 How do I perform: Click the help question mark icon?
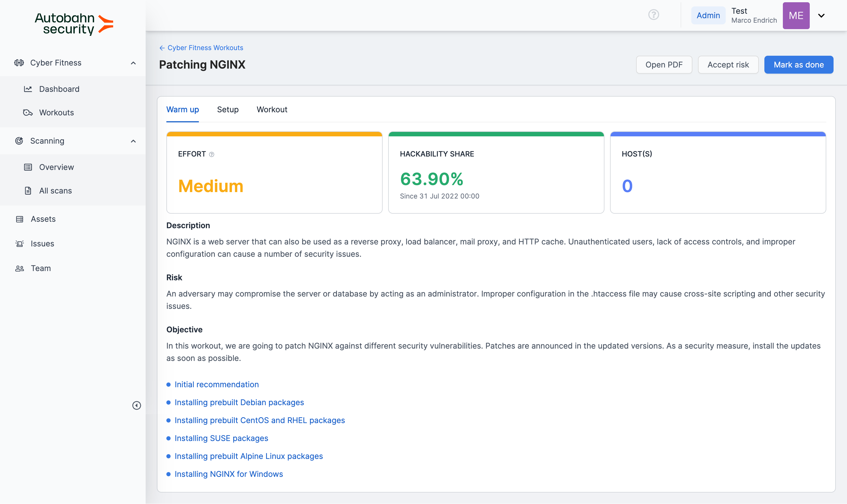click(x=653, y=15)
